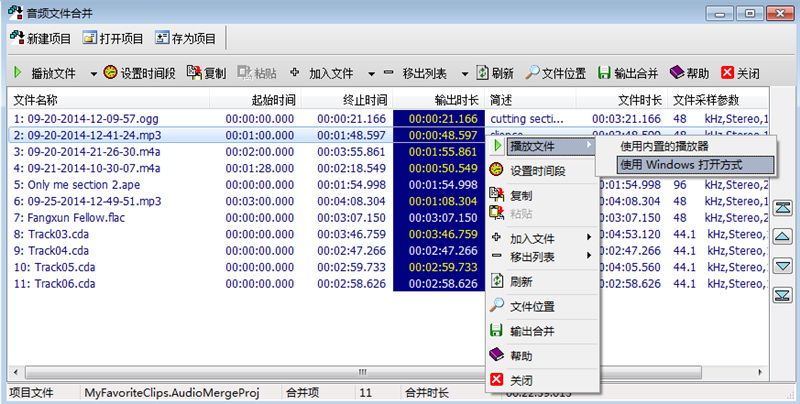800x404 pixels.
Task: Expand the toolbar 播放文件 dropdown arrow
Action: click(93, 74)
